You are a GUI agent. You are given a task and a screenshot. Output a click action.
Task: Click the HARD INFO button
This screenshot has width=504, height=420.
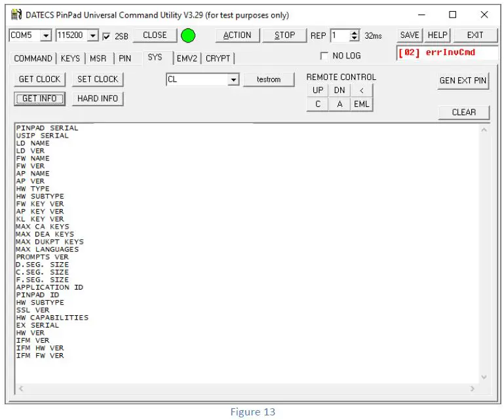[98, 98]
